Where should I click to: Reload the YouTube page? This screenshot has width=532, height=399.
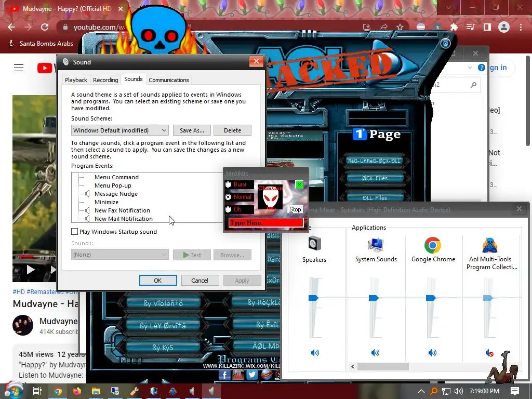[45, 27]
